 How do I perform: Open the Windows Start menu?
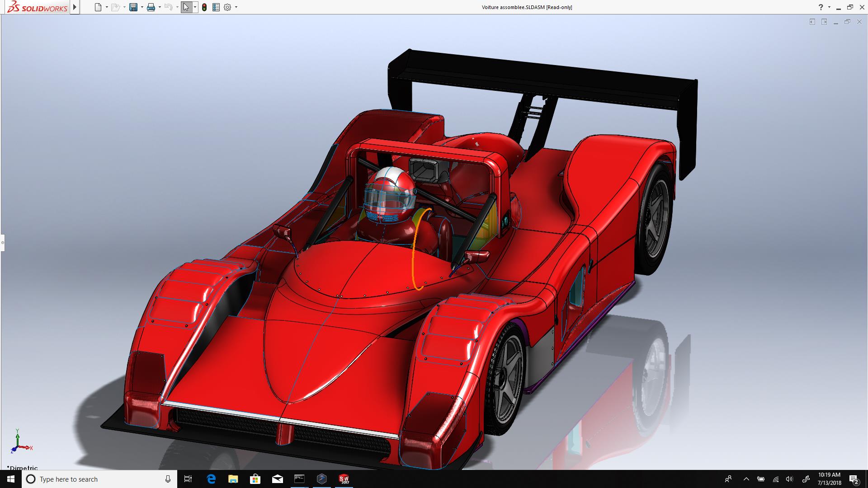point(11,479)
